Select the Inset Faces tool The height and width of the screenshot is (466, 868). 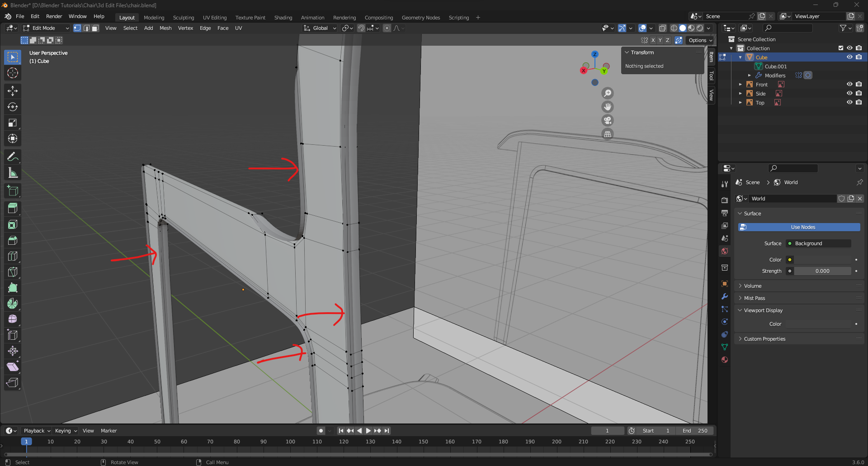(x=13, y=224)
